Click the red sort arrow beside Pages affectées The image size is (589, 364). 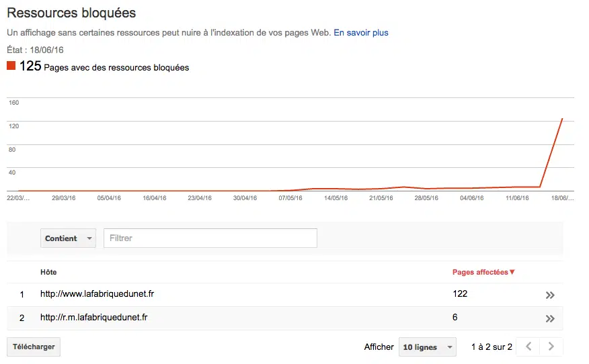(512, 272)
